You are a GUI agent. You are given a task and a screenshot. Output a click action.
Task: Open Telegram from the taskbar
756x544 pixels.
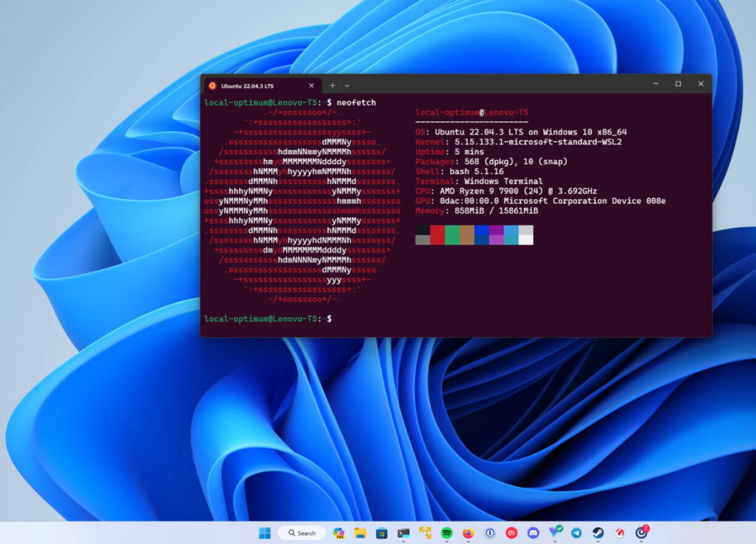[x=577, y=533]
